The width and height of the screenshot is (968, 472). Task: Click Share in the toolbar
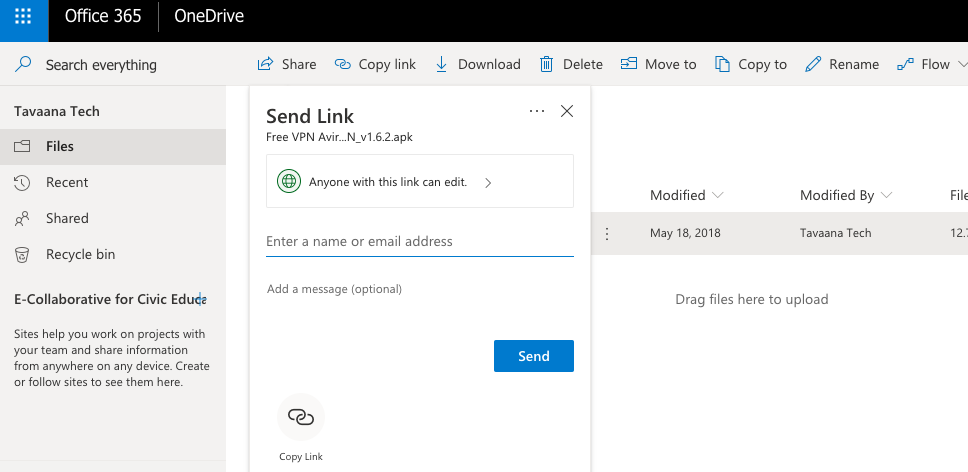pyautogui.click(x=287, y=64)
